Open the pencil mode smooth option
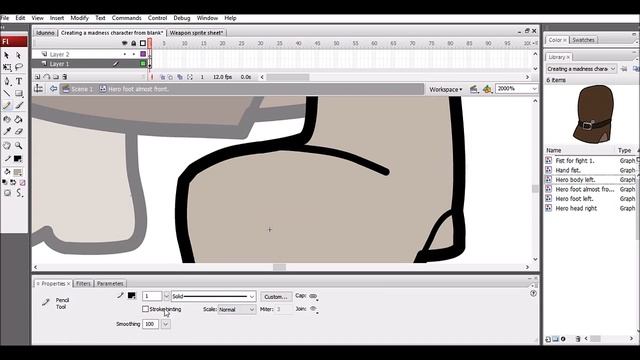Image resolution: width=640 pixels, height=360 pixels. click(19, 193)
